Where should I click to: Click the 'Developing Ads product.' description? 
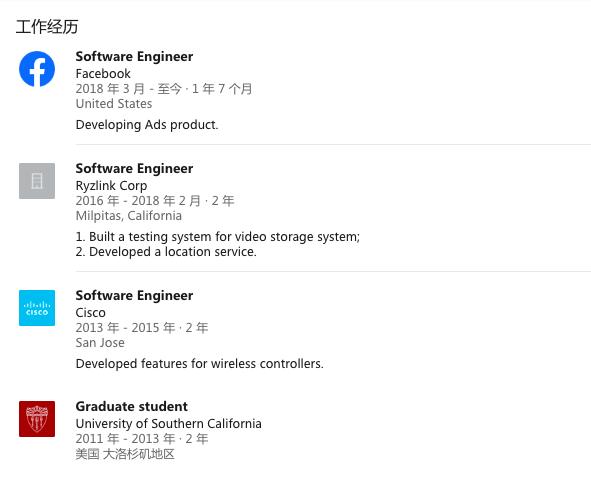click(x=147, y=125)
